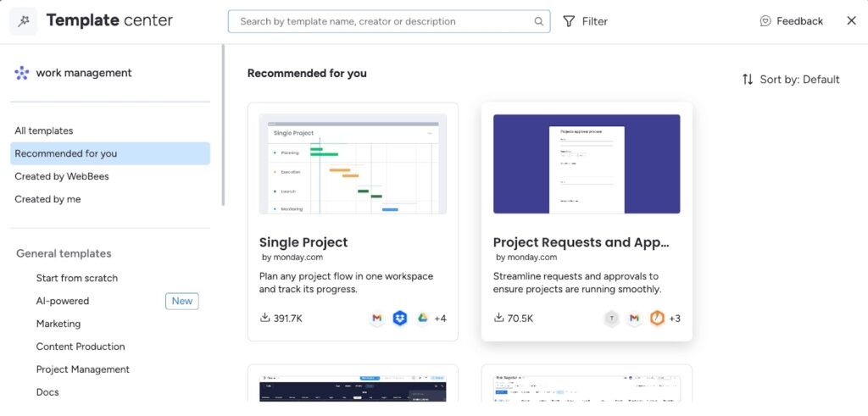Open the Marketing category
Viewport: 868px width, 416px height.
(x=58, y=324)
